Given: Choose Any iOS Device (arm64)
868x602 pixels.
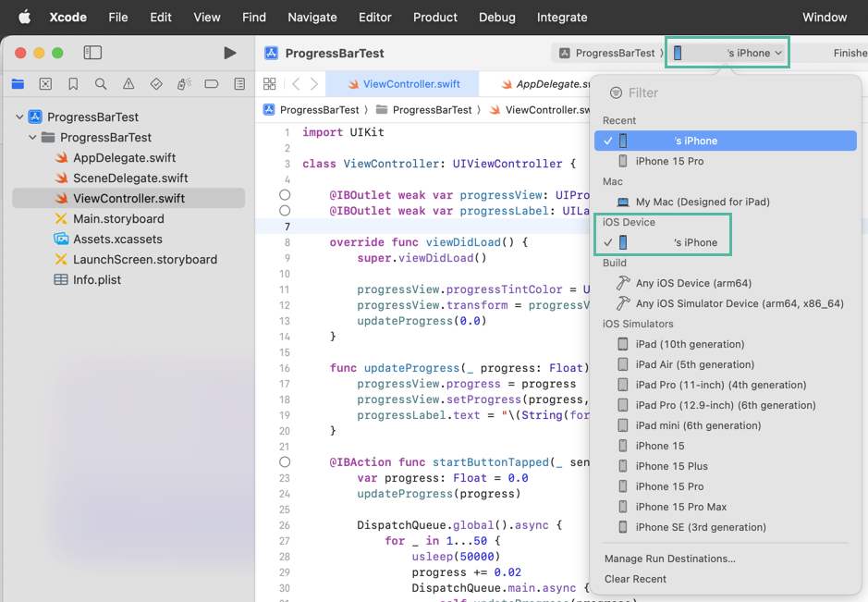Looking at the screenshot, I should pyautogui.click(x=725, y=283).
